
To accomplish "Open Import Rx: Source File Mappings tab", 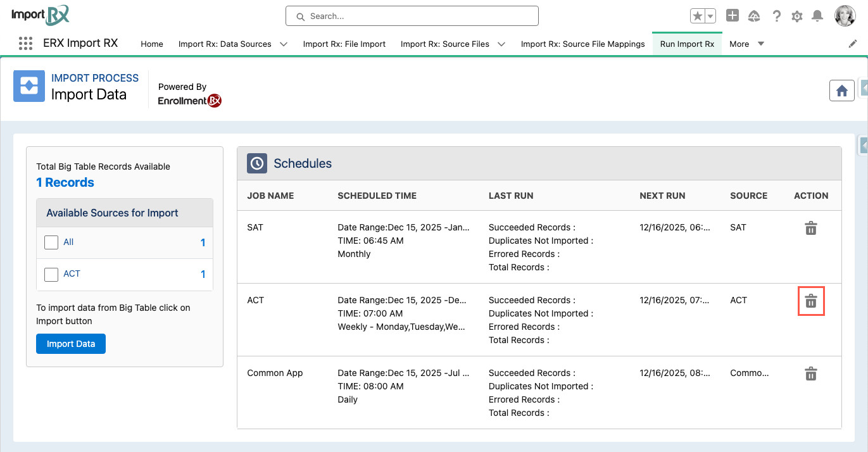I will point(582,44).
